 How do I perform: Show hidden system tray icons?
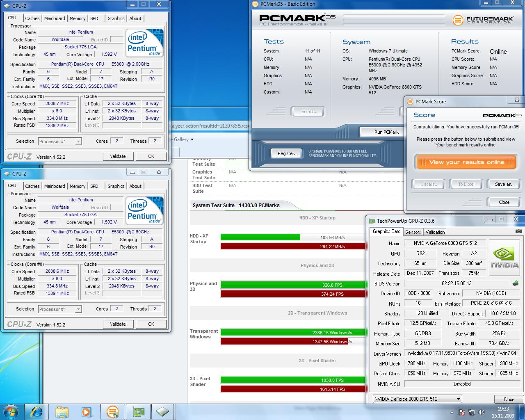(x=452, y=412)
